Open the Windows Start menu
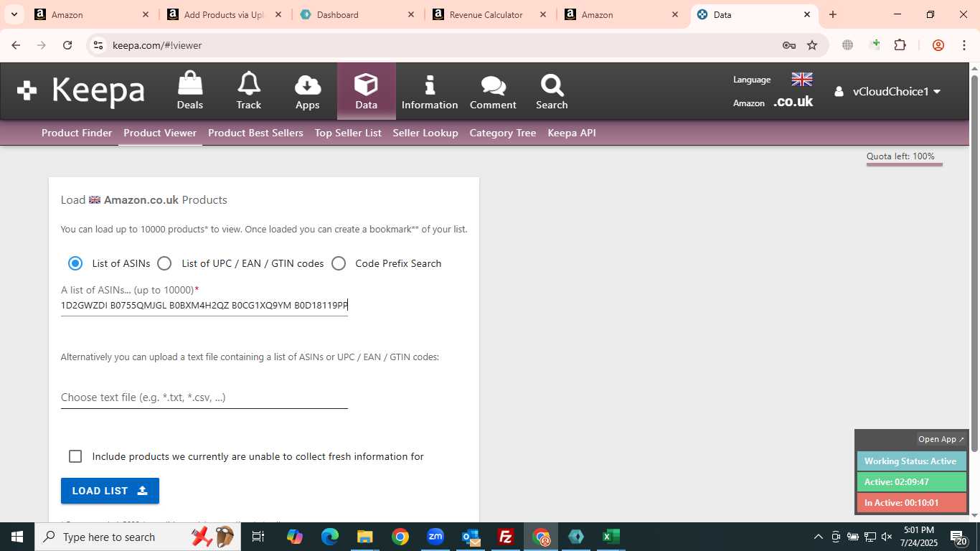 point(17,537)
